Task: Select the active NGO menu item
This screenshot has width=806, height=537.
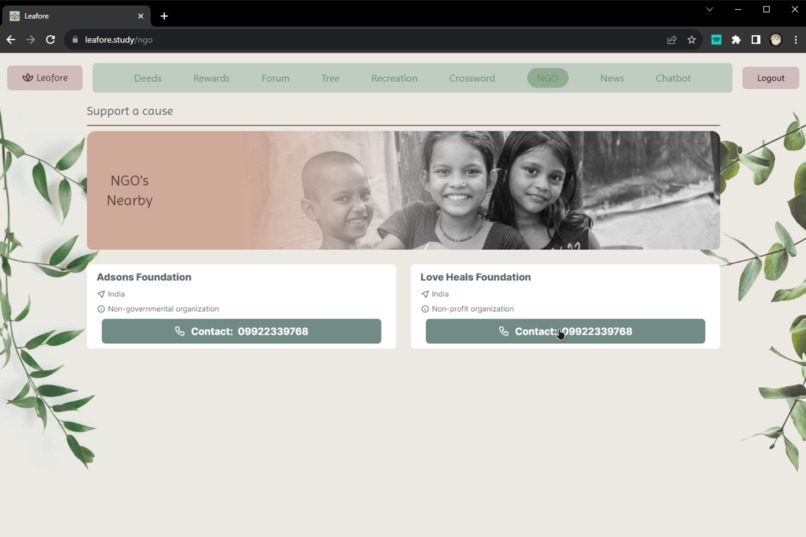Action: coord(547,78)
